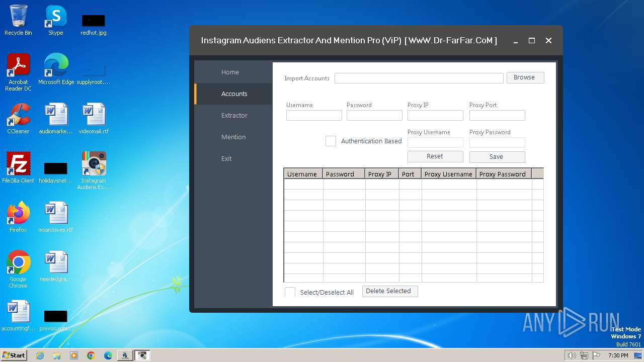Image resolution: width=644 pixels, height=362 pixels.
Task: Click network icon in system tray
Action: click(x=584, y=355)
